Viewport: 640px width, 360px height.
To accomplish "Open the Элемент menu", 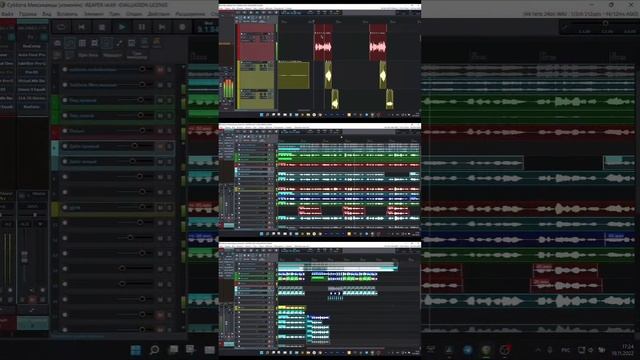I will 94,14.
